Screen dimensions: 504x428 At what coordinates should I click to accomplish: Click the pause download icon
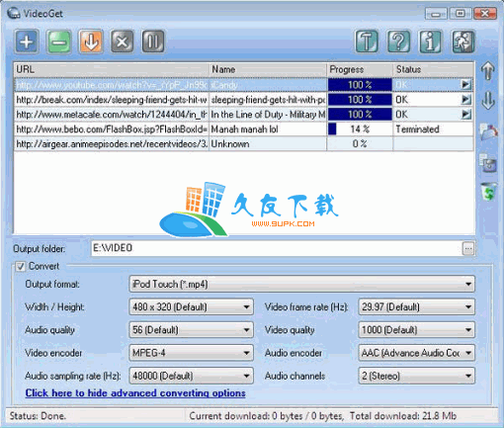(x=153, y=42)
